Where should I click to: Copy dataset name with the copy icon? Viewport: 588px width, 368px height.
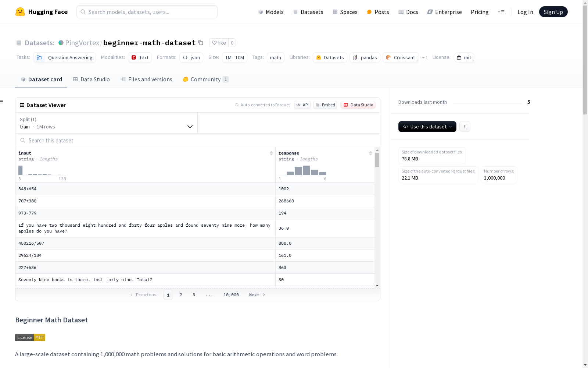click(x=201, y=43)
